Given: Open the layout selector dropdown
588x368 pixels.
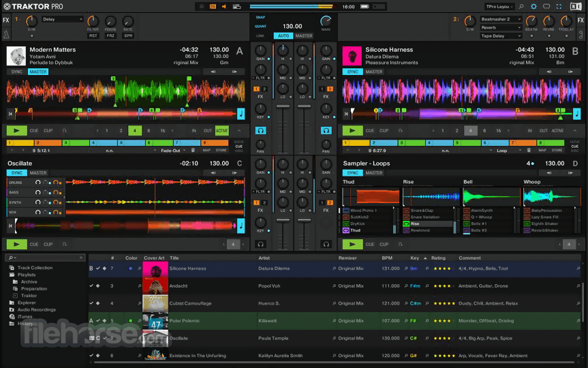Looking at the screenshot, I should (x=499, y=6).
